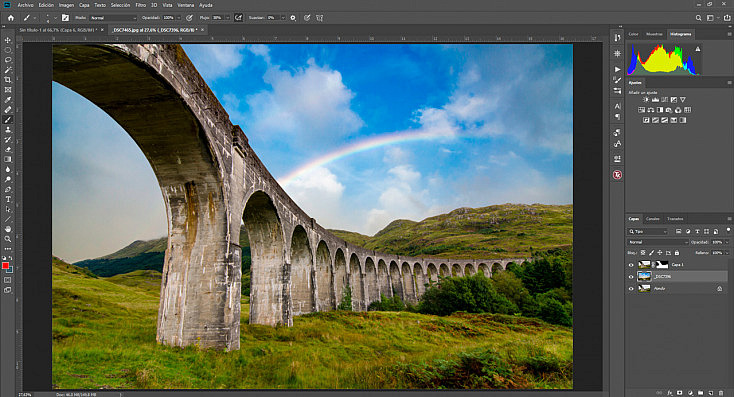The image size is (734, 397).
Task: Switch to the Canales tab
Action: [x=653, y=219]
